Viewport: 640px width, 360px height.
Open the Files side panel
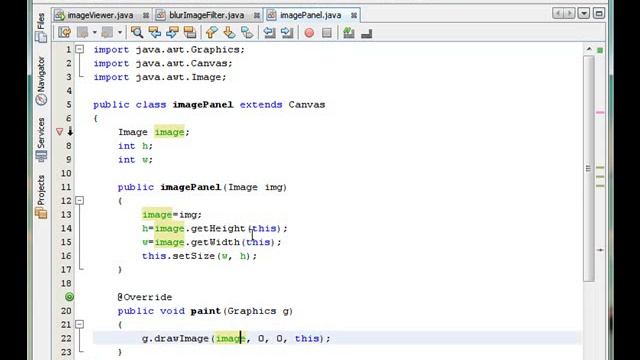pos(41,28)
